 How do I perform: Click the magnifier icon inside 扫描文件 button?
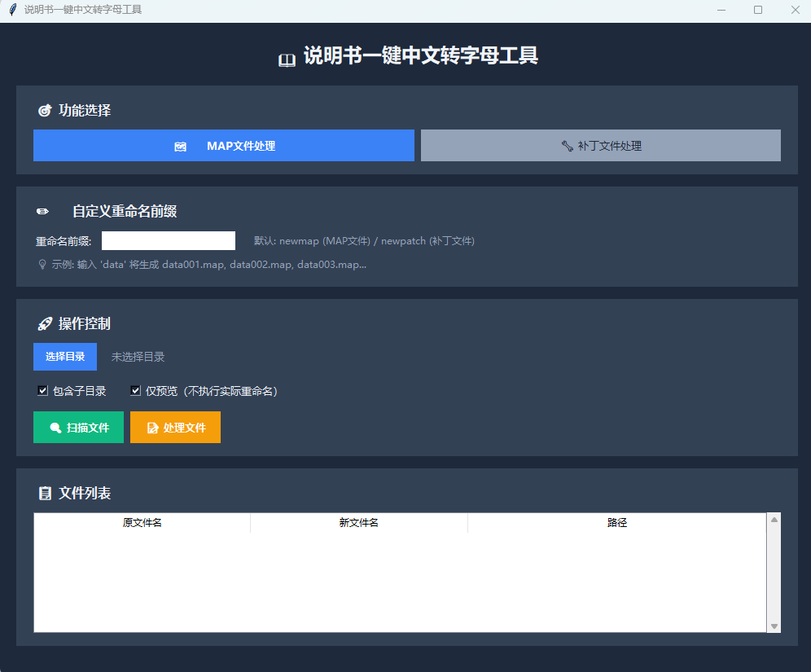[56, 427]
